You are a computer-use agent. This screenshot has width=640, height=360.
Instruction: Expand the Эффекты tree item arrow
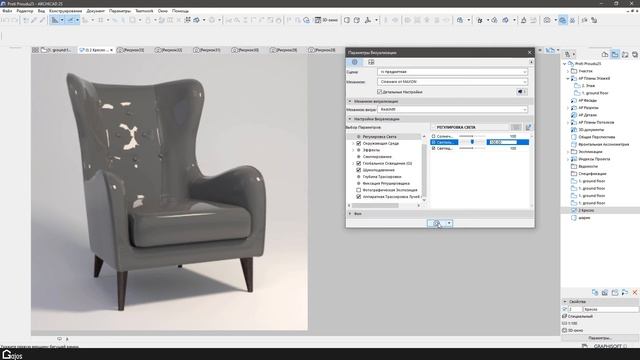pyautogui.click(x=353, y=150)
